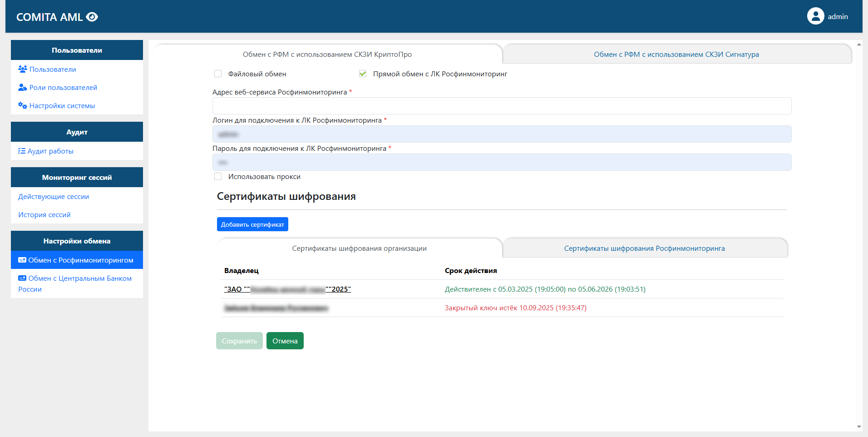868x437 pixels.
Task: Click the COMITA AML eye logo icon
Action: coord(92,17)
